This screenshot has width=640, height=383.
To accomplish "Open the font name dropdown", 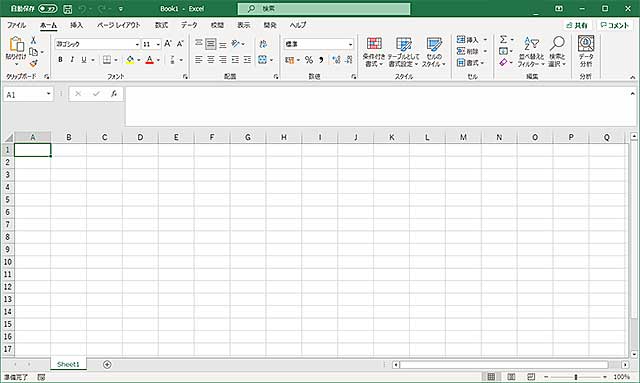I will (137, 44).
